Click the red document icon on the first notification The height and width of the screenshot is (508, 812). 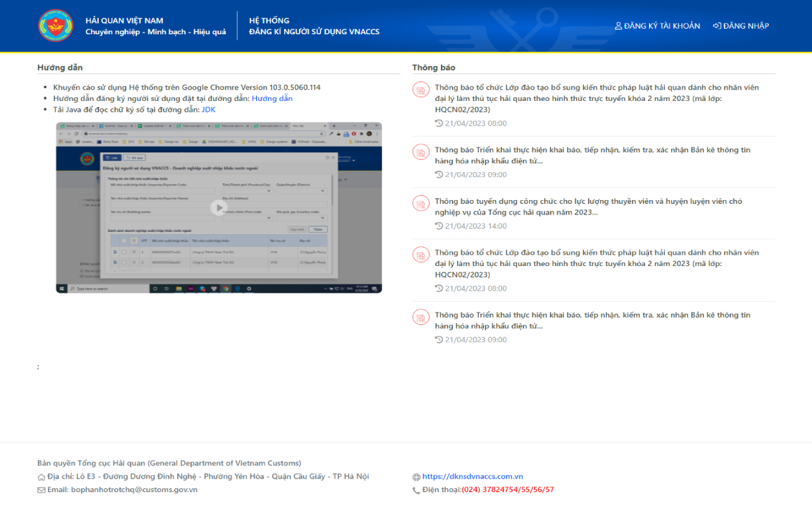pos(421,90)
